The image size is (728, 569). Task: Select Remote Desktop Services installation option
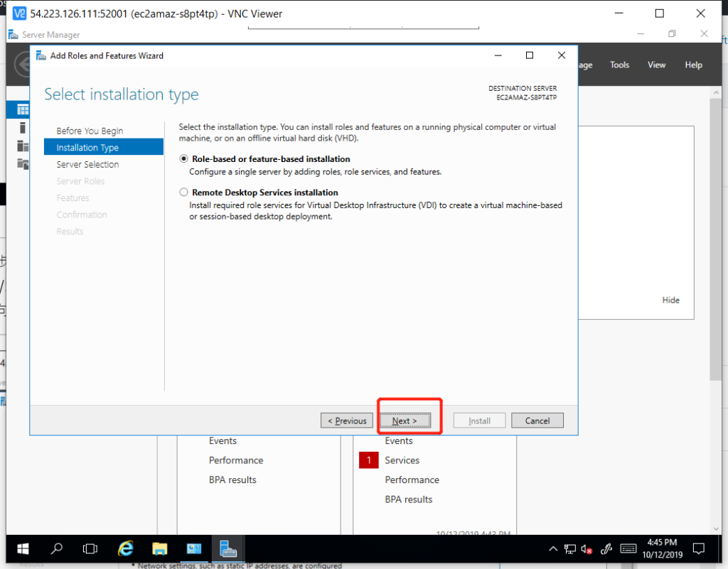pyautogui.click(x=184, y=193)
